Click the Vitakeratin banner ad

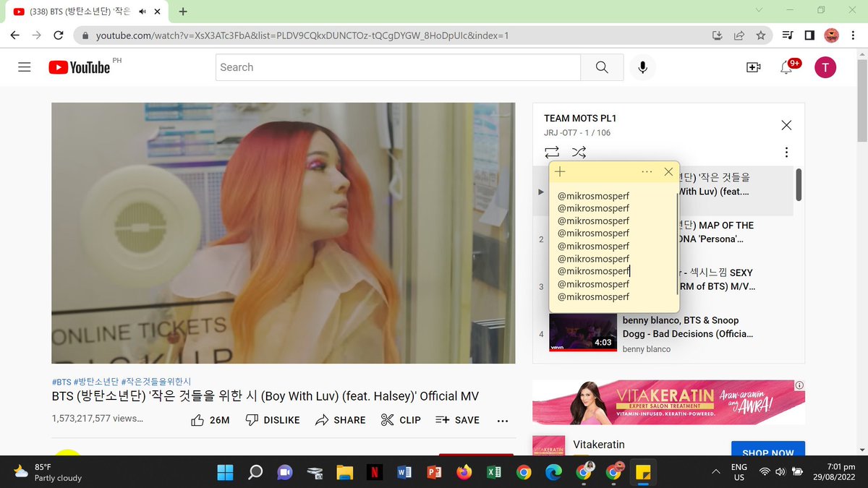[x=668, y=402]
